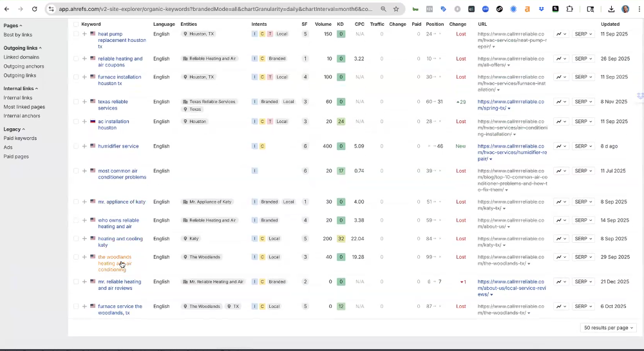Check the select-all checkbox in the table header
644x351 pixels.
pos(75,24)
